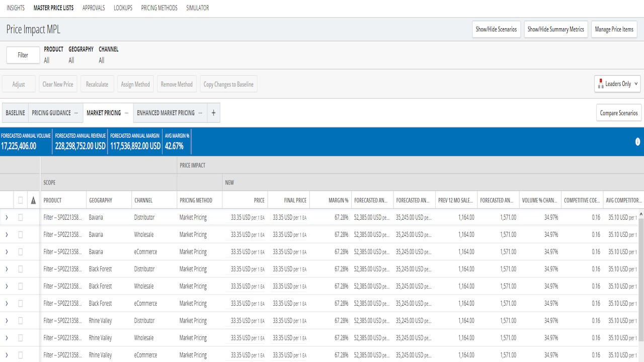644x362 pixels.
Task: Expand the Black Forest Wholesale row
Action: [7, 286]
